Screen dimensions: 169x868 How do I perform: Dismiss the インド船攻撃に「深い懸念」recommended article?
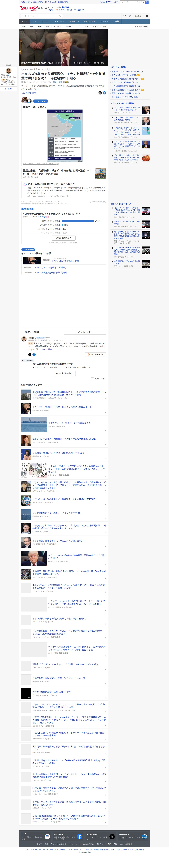click(105, 519)
